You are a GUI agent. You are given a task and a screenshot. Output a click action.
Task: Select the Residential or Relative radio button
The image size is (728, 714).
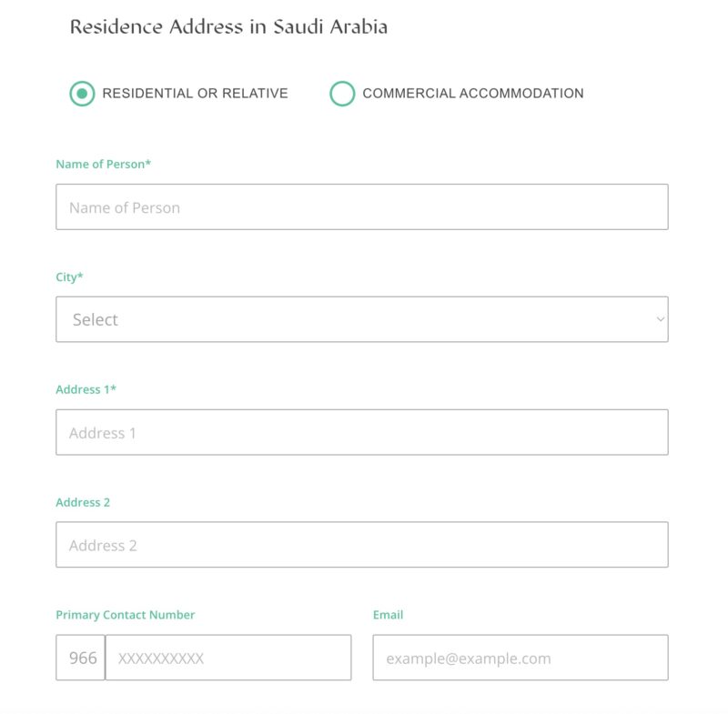82,94
